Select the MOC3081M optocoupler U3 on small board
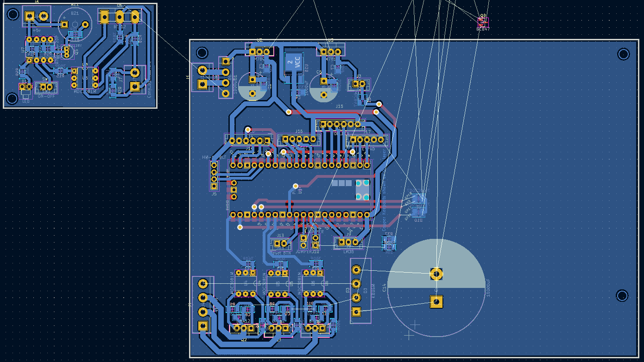 click(85, 78)
